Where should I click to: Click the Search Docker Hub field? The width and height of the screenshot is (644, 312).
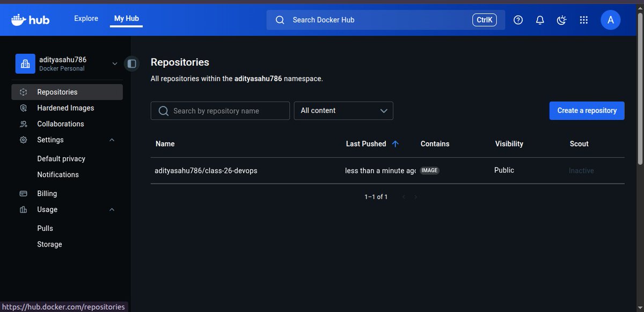point(386,20)
